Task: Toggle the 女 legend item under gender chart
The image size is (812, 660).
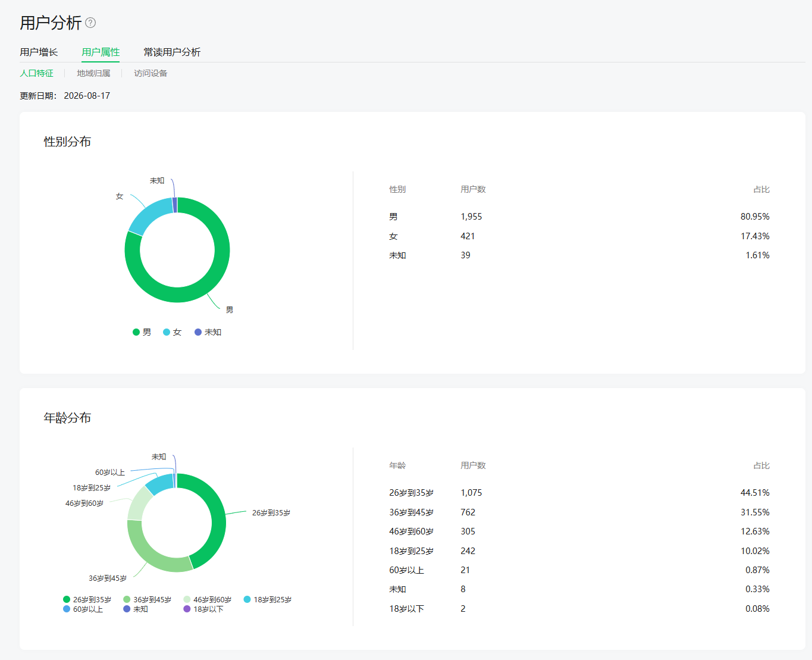Action: click(x=172, y=332)
